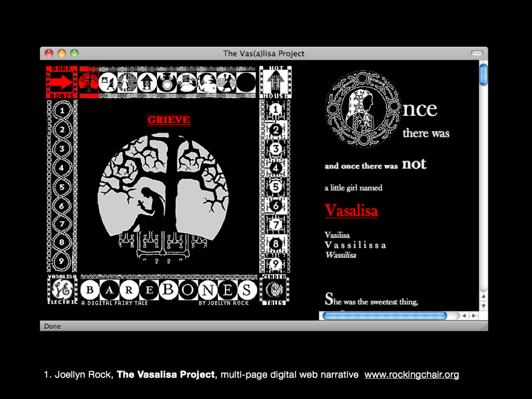The image size is (532, 399).
Task: Select number 7 in right Hot House column
Action: tap(276, 224)
